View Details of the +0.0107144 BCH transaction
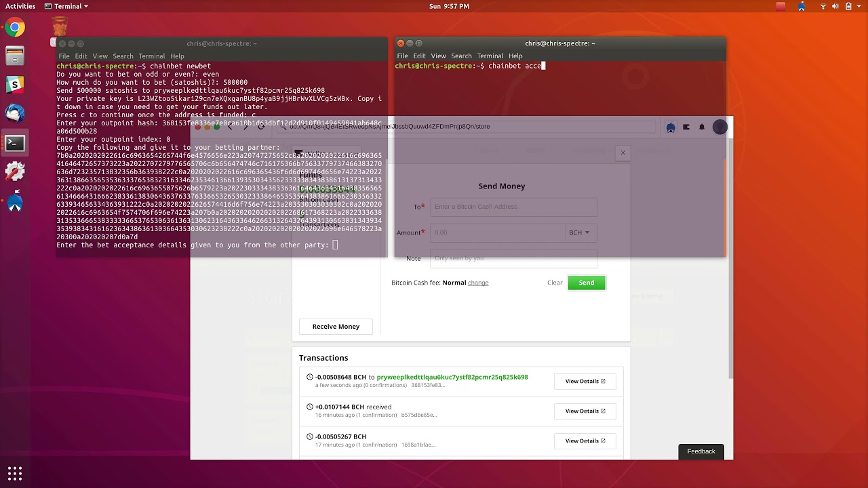Viewport: 868px width, 488px height. 585,411
